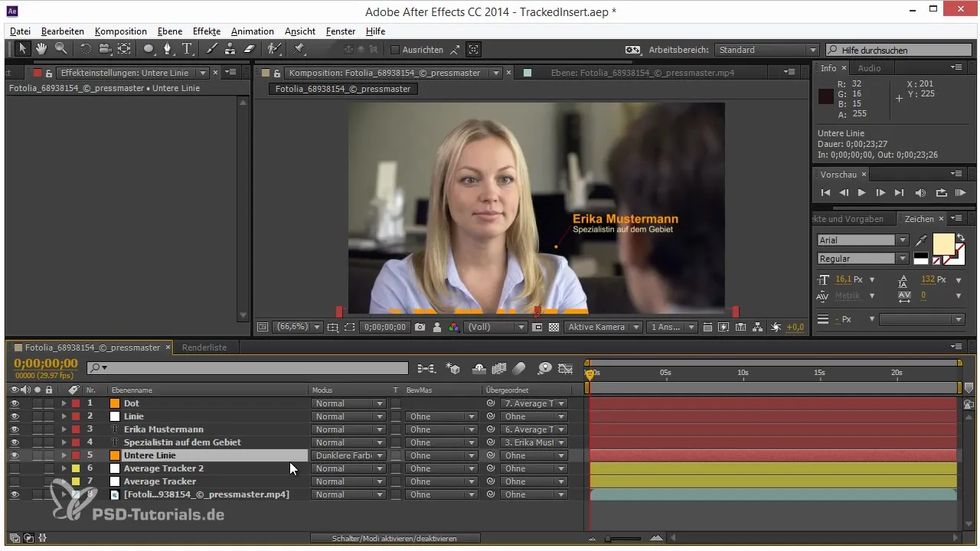980x551 pixels.
Task: Click the eyedropper in Zeichen panel
Action: coord(920,240)
